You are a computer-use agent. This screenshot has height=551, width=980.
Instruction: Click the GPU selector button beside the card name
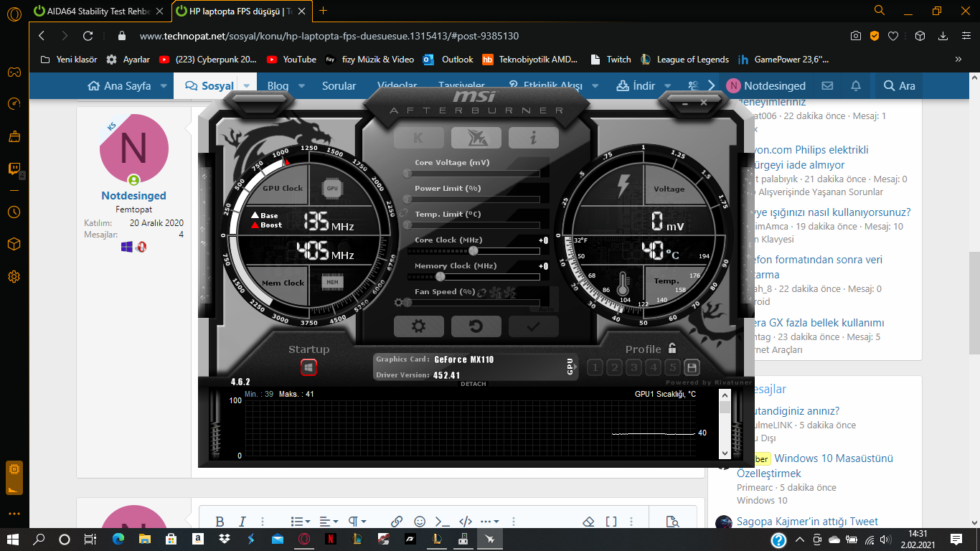click(x=571, y=367)
